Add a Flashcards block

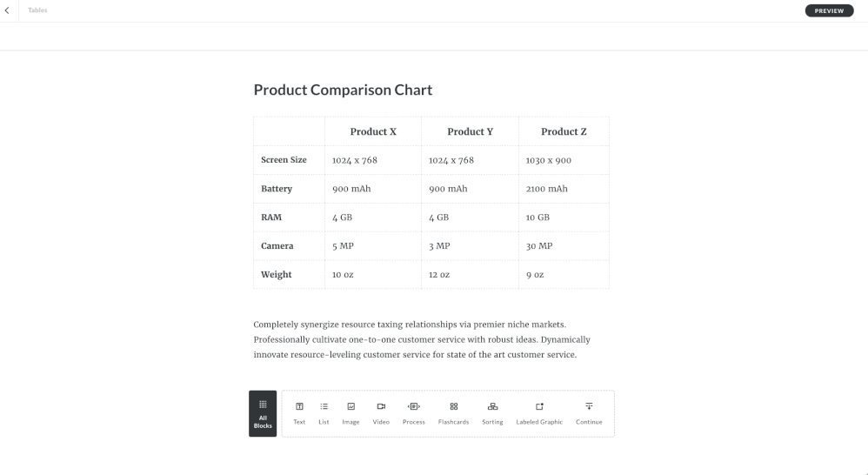point(453,413)
